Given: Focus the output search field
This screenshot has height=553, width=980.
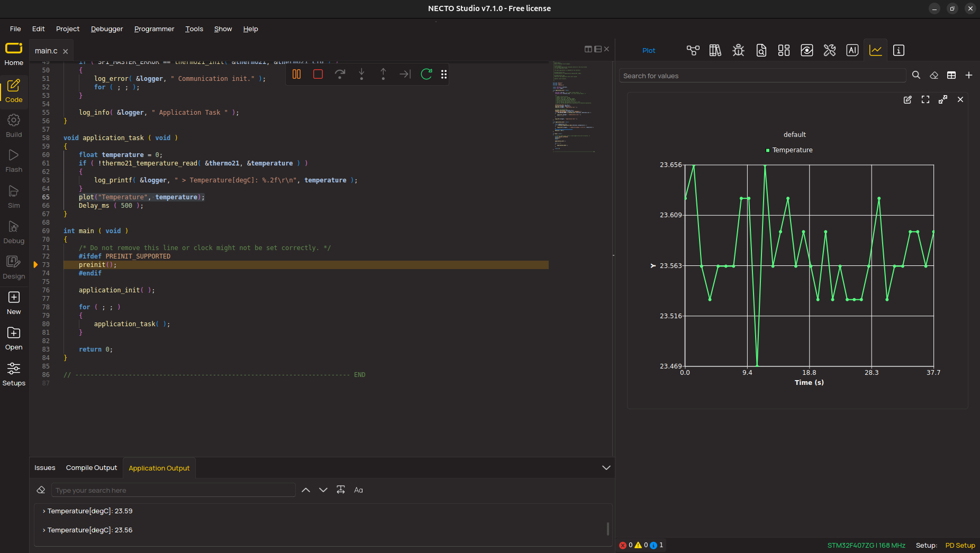Looking at the screenshot, I should coord(173,490).
